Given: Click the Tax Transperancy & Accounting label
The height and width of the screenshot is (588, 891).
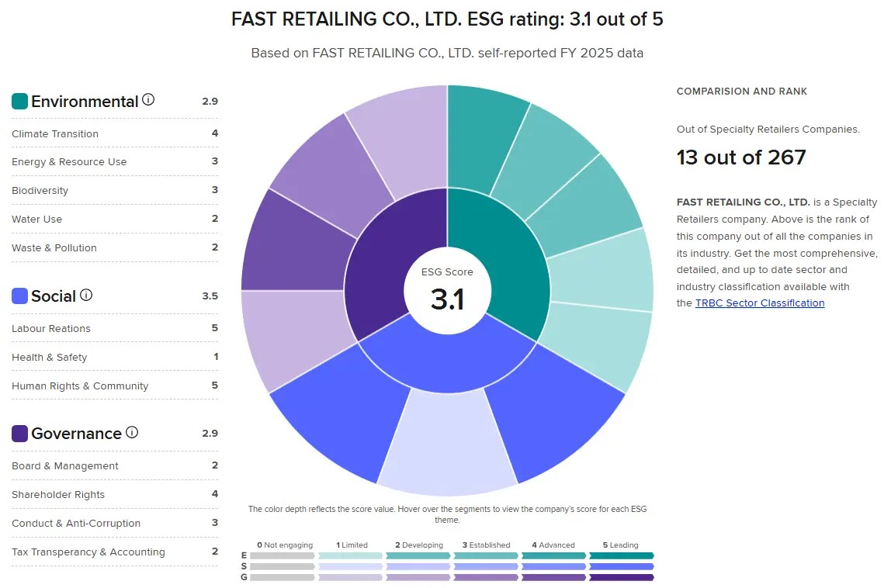Looking at the screenshot, I should (88, 552).
